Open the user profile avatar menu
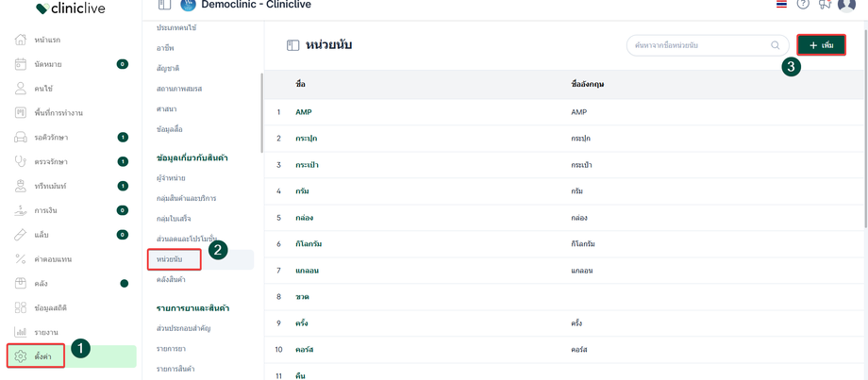 (846, 5)
